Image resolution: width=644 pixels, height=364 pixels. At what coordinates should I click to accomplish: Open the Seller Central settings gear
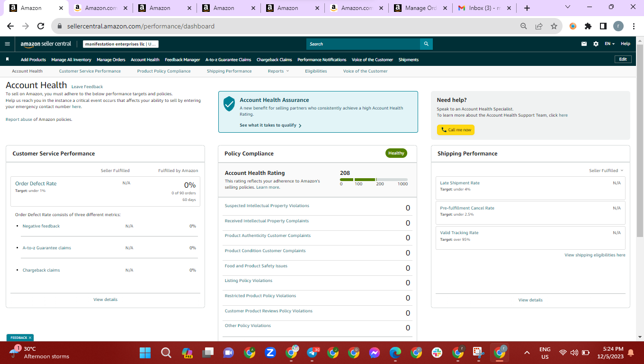pos(596,44)
